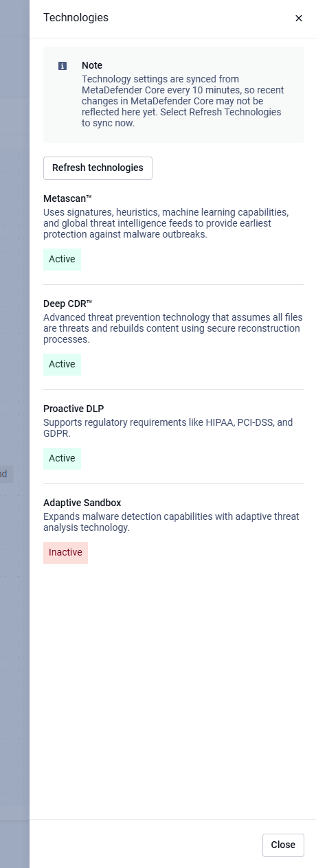Screen dimensions: 316x868
Task: Click the Adaptive Sandbox Inactive status badge
Action: pyautogui.click(x=65, y=553)
